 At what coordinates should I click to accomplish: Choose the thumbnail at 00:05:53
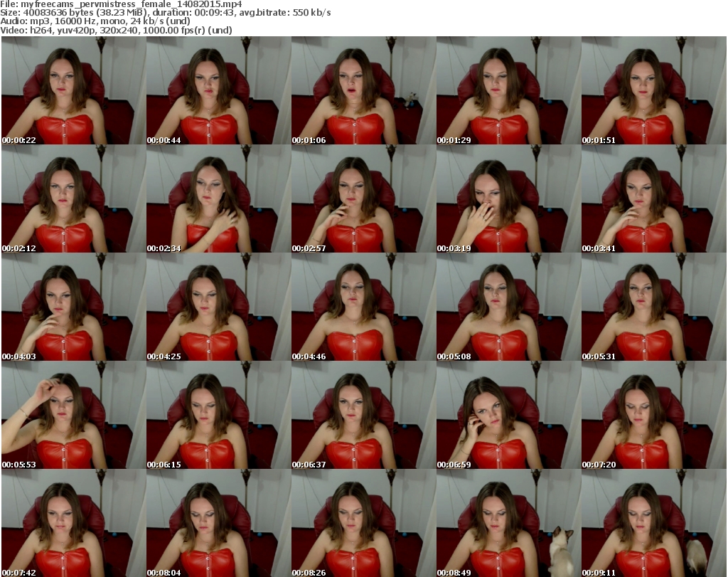point(74,415)
